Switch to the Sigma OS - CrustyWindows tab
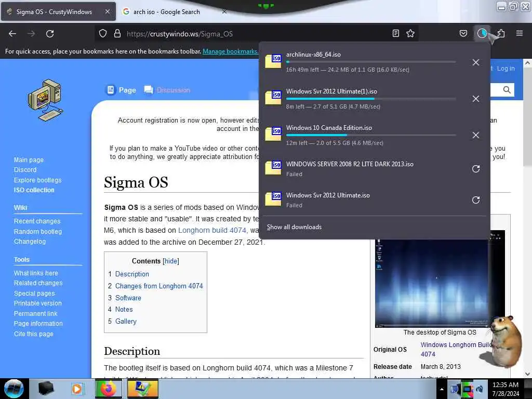This screenshot has height=399, width=532. 58,12
